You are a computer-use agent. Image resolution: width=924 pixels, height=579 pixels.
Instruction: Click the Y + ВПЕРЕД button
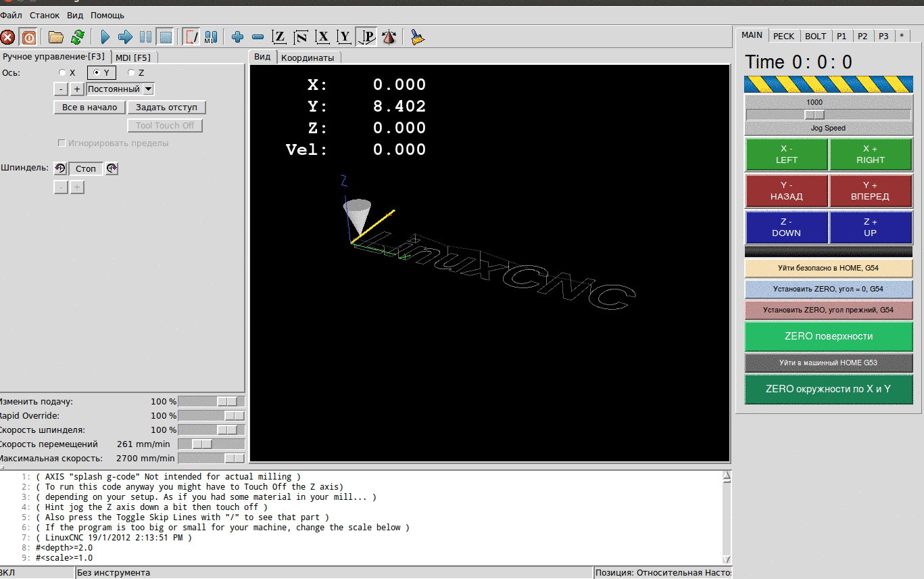pos(871,191)
